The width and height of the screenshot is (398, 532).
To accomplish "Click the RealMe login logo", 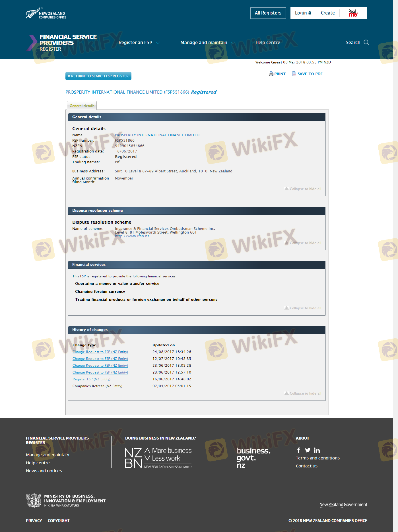I will pos(353,13).
